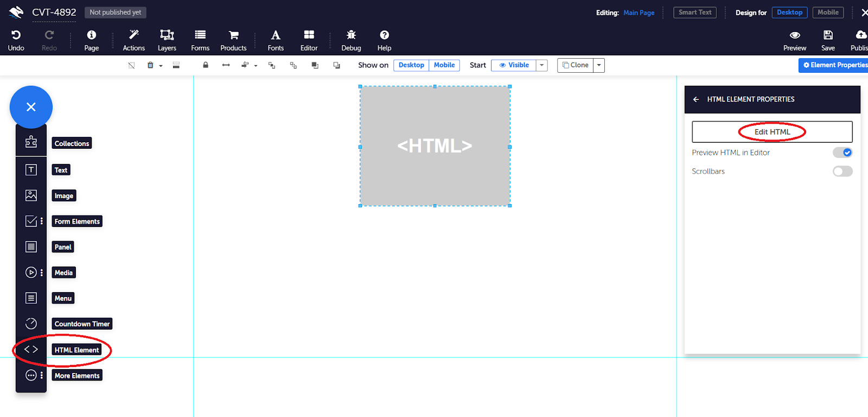
Task: Select the HTML Element code icon
Action: coord(31,350)
